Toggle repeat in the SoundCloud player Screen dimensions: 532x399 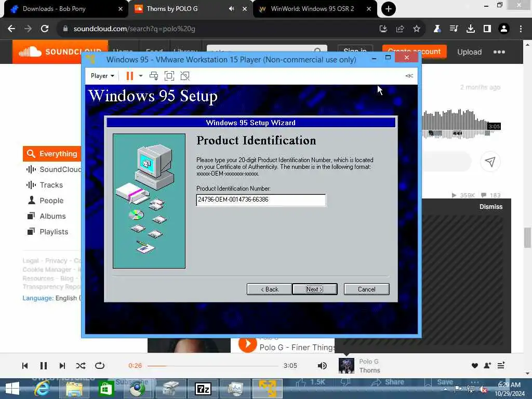[100, 366]
